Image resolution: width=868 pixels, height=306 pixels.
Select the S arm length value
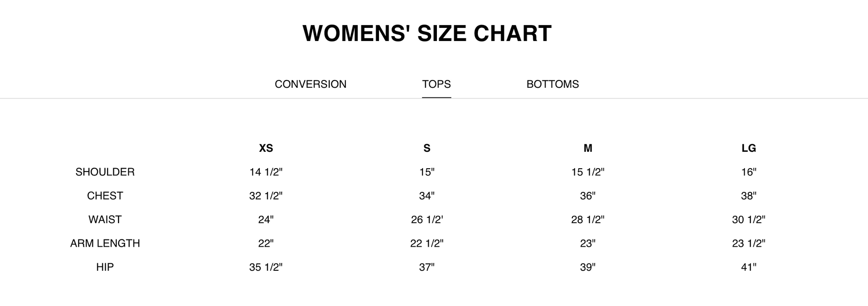click(x=427, y=243)
